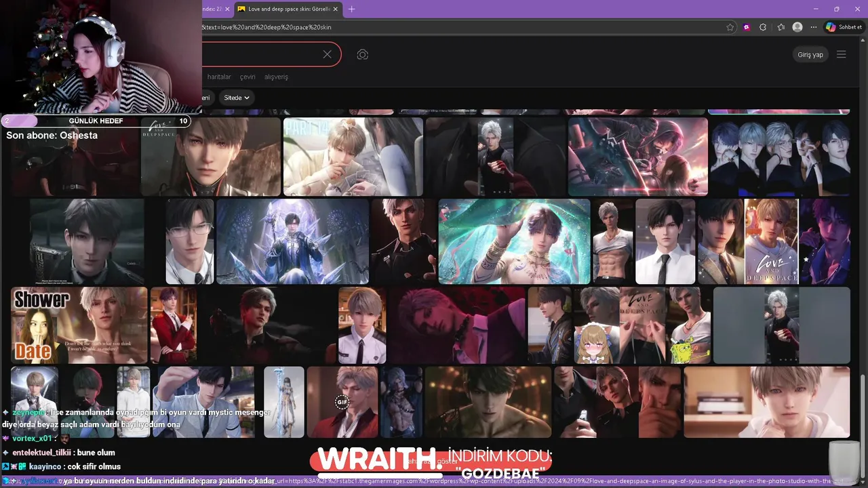Open search by image camera icon
868x488 pixels.
coord(363,54)
